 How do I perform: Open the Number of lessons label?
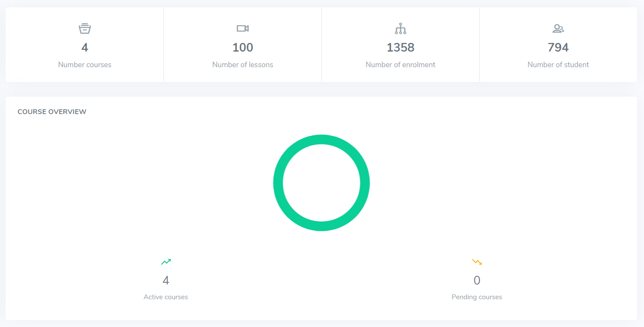(242, 65)
